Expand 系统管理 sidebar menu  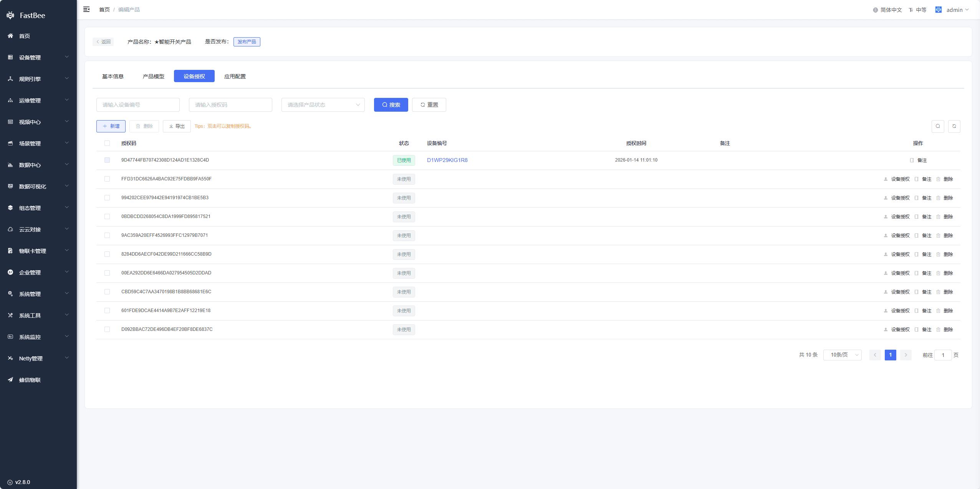(x=38, y=294)
